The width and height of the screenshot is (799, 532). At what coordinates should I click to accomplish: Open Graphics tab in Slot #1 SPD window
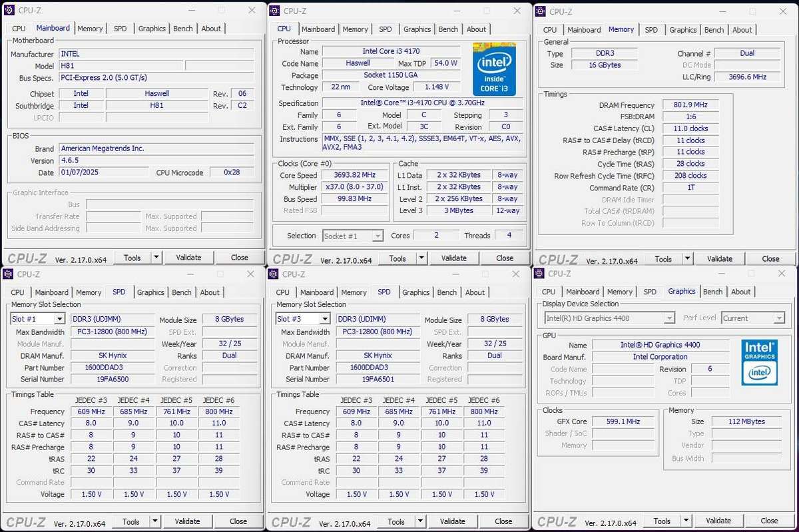point(150,292)
